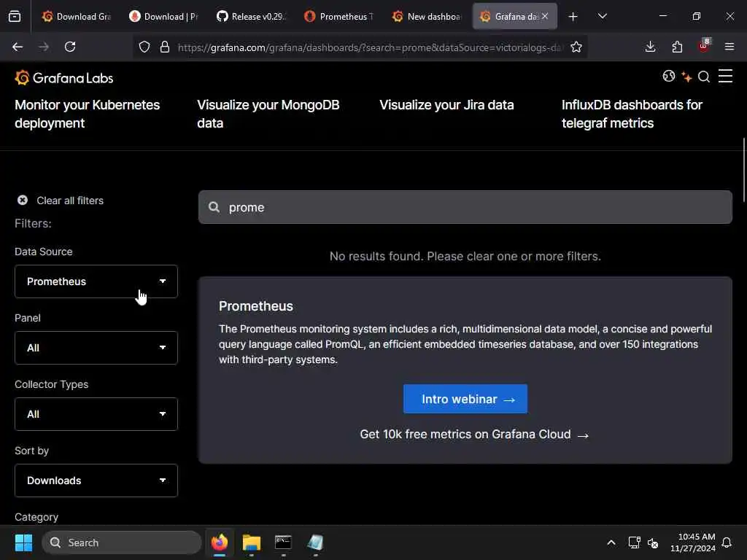Close the Grafana dashboards tab

coord(545,16)
